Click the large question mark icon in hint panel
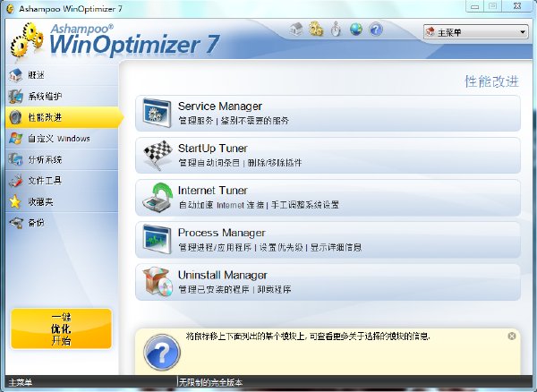 (162, 352)
